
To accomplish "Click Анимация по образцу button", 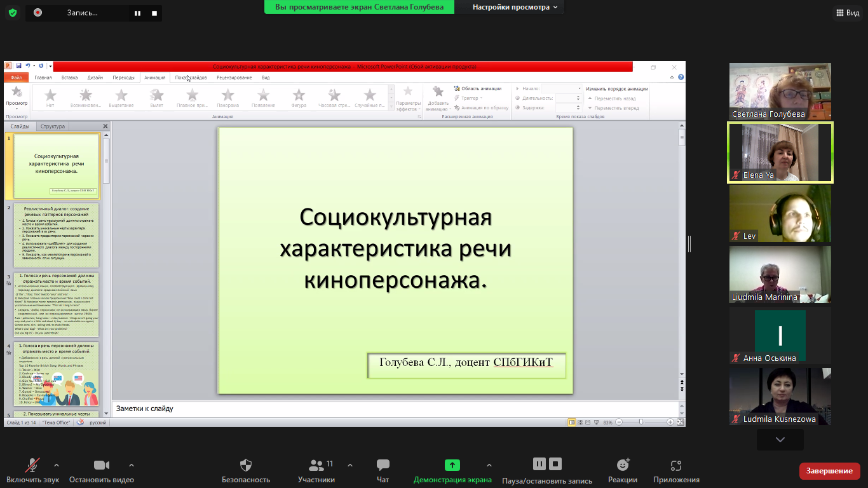I will tap(481, 107).
